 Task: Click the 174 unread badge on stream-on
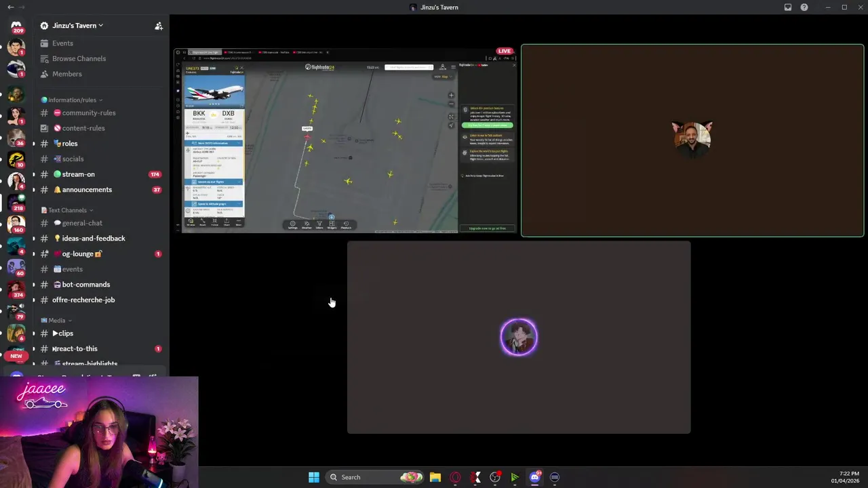[x=155, y=174]
